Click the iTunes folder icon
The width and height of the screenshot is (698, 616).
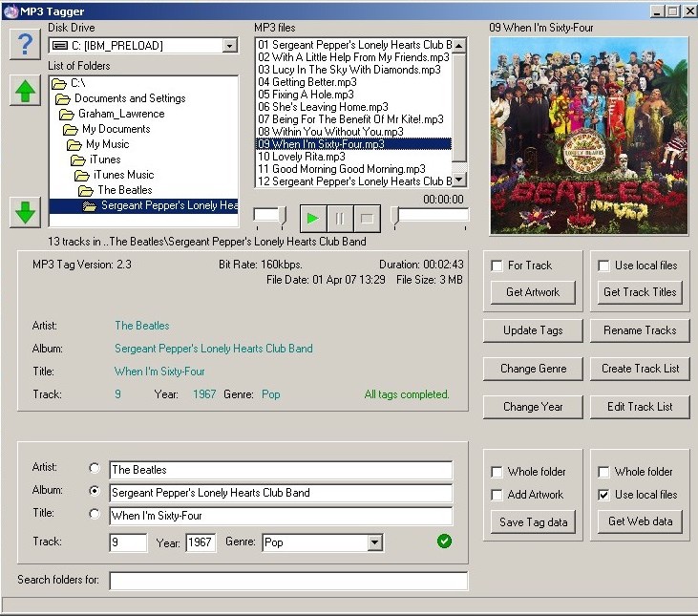coord(78,159)
